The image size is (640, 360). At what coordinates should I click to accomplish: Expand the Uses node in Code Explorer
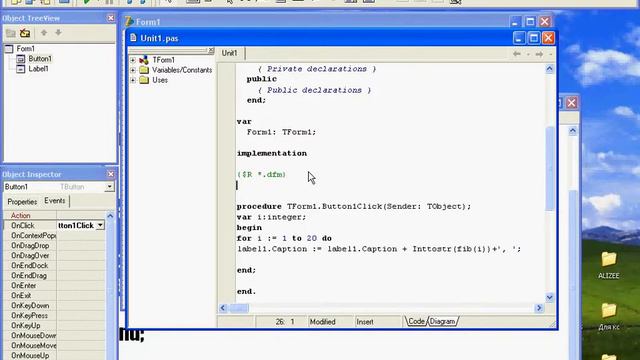(133, 80)
